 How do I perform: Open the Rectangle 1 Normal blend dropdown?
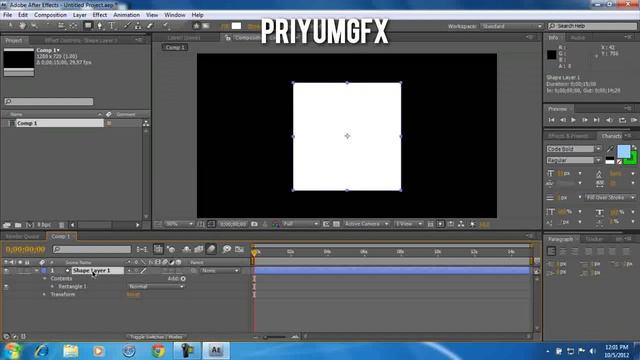pyautogui.click(x=156, y=287)
